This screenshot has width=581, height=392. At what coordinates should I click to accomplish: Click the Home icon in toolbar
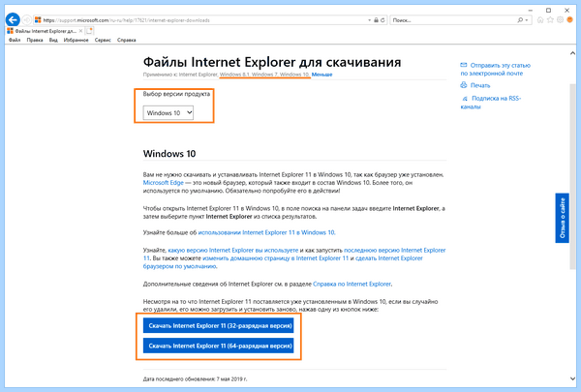[x=540, y=20]
